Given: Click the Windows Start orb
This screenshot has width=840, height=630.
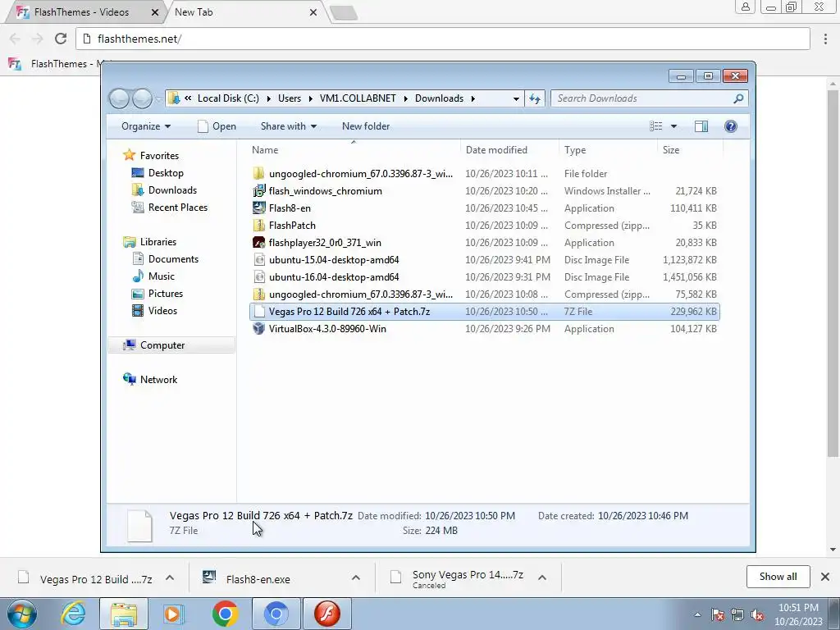Looking at the screenshot, I should click(21, 614).
